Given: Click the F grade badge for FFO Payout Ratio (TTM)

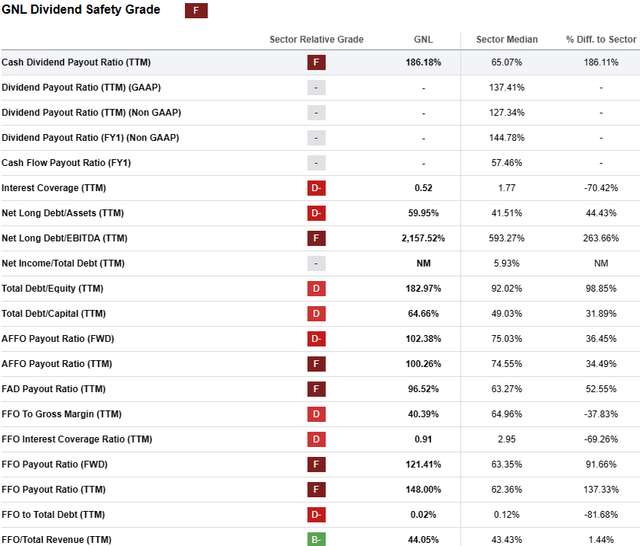Looking at the screenshot, I should pyautogui.click(x=316, y=490).
